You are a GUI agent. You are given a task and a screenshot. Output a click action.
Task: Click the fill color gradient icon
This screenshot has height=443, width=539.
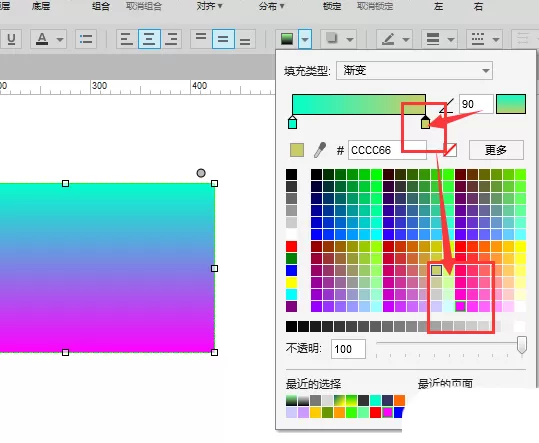coord(287,39)
